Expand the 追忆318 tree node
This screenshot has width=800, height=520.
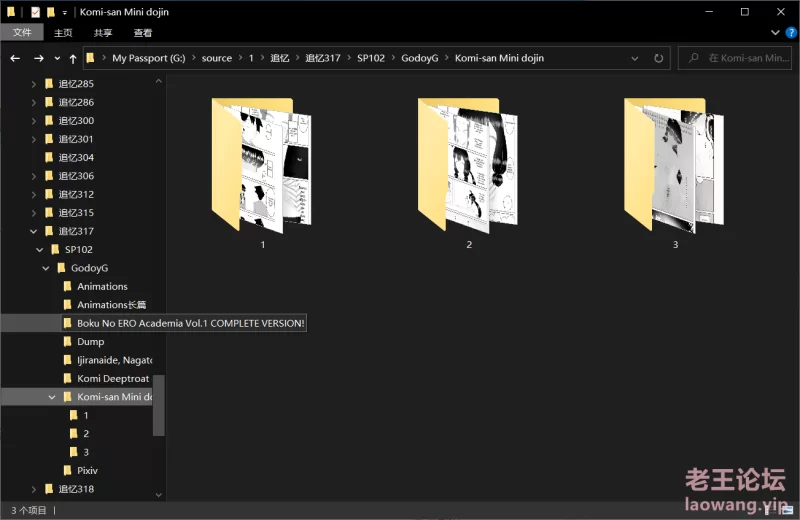[34, 489]
